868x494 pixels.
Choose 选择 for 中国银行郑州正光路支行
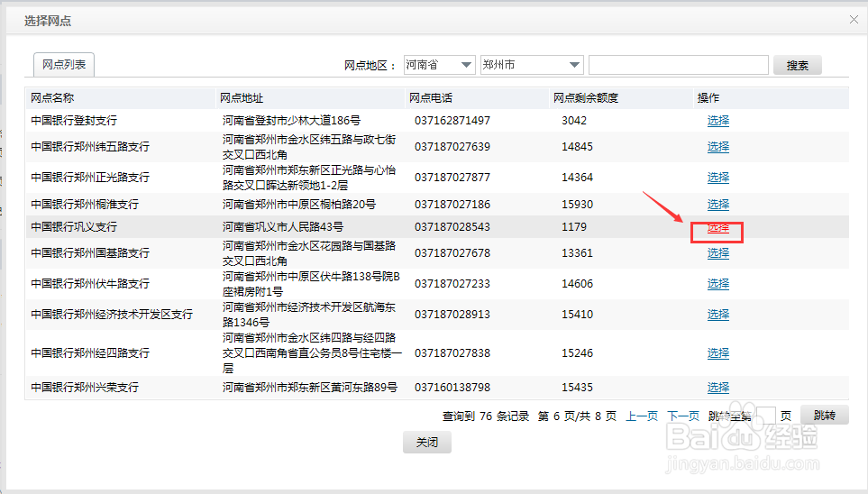coord(718,178)
